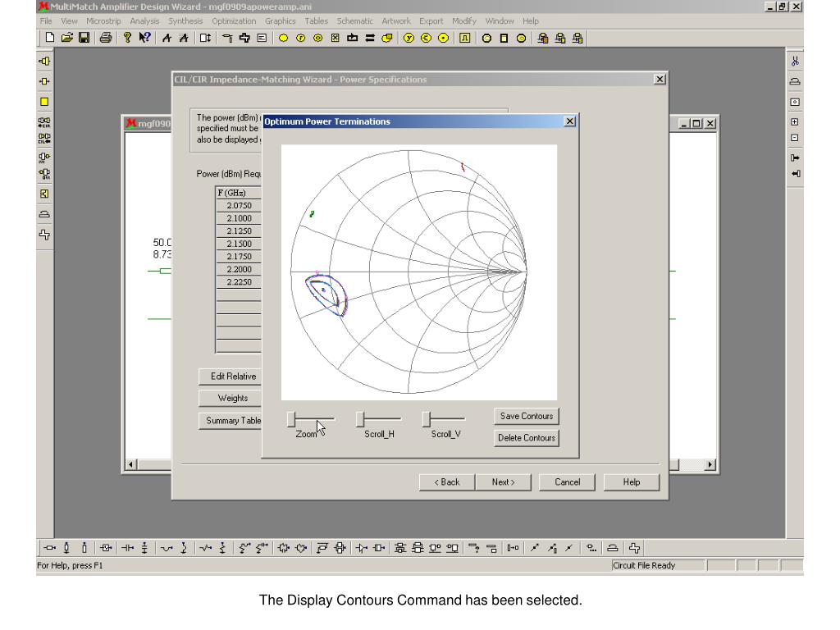Click the two thick horizontal bars icon
The height and width of the screenshot is (630, 840).
tap(370, 38)
